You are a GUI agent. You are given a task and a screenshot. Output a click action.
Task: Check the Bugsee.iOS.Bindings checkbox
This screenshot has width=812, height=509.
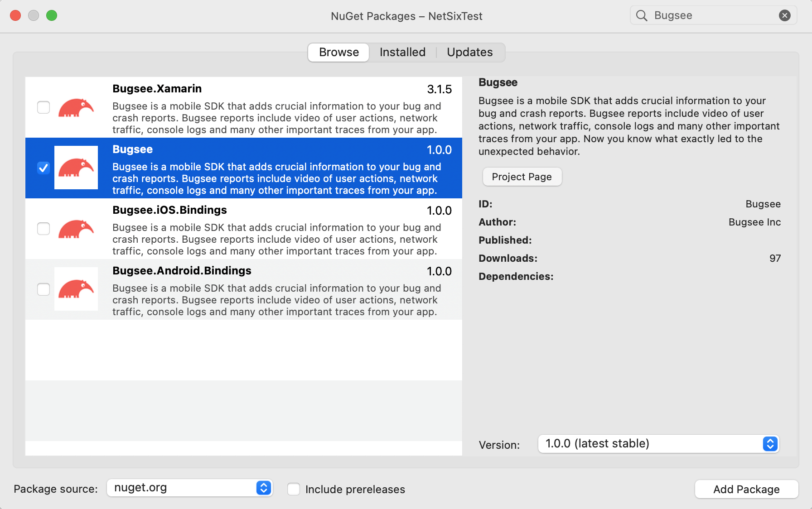43,229
